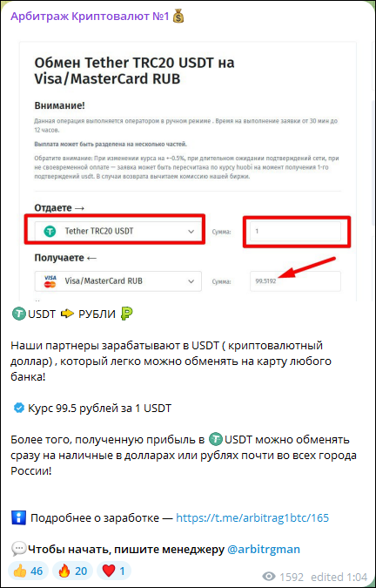Expand the Tether TRC20 USDT dropdown
This screenshot has height=588, width=376.
(x=118, y=231)
